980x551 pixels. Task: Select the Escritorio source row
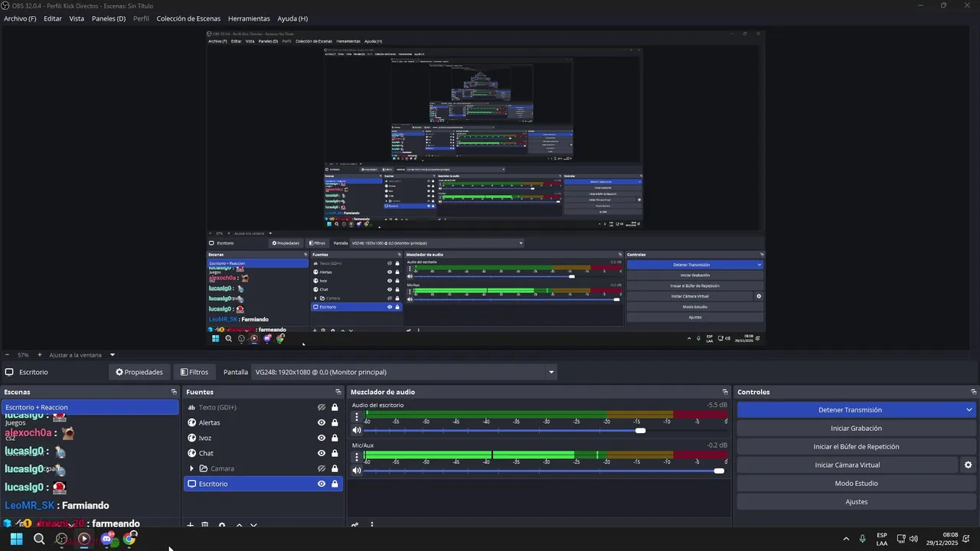263,484
